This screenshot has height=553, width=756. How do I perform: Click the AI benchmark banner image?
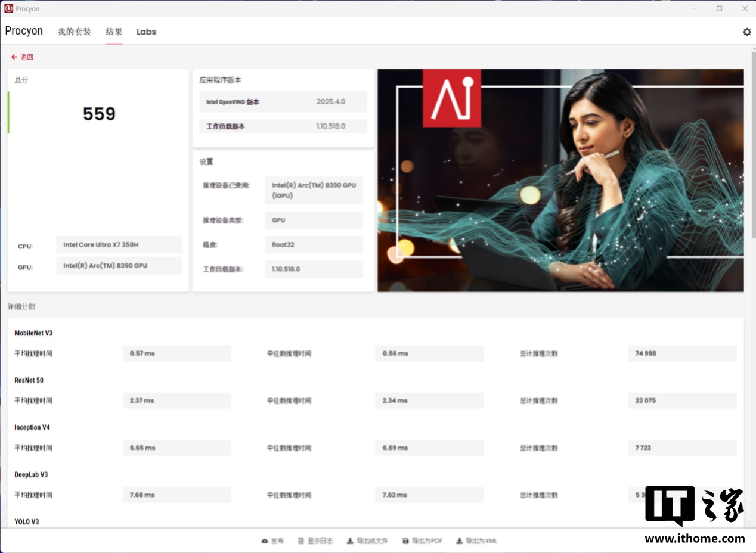pos(560,180)
